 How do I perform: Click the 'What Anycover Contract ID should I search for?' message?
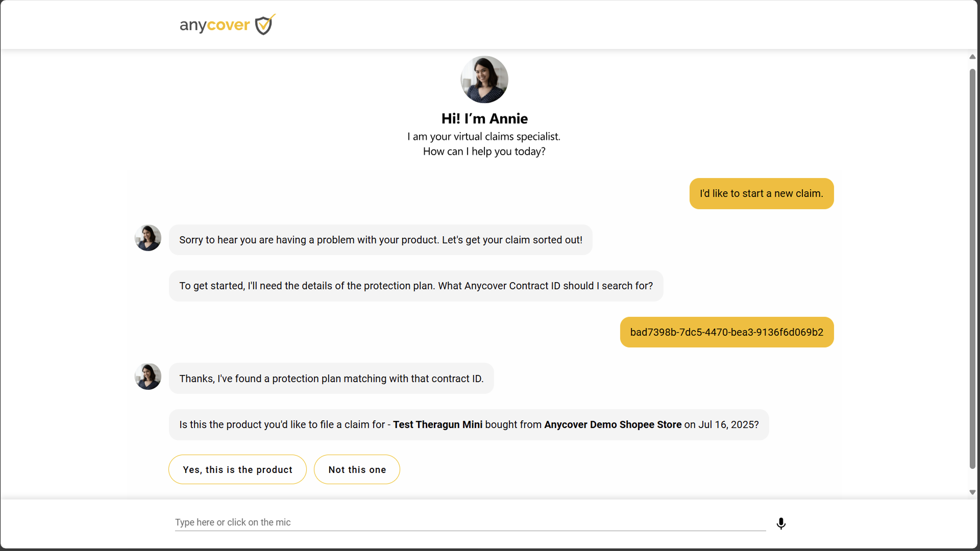point(416,286)
